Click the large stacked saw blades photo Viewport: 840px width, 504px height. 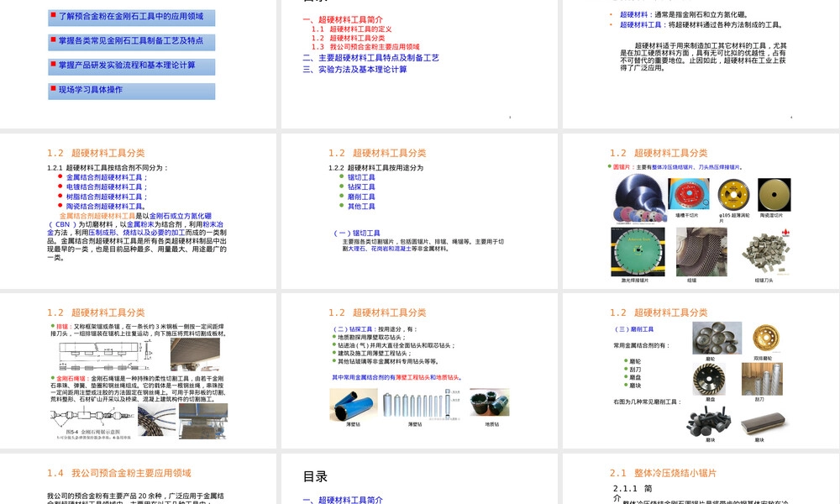638,198
